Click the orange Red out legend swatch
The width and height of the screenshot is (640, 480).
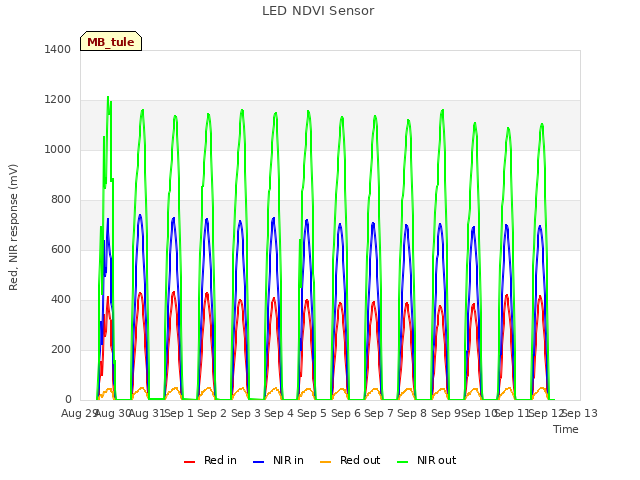325,462
